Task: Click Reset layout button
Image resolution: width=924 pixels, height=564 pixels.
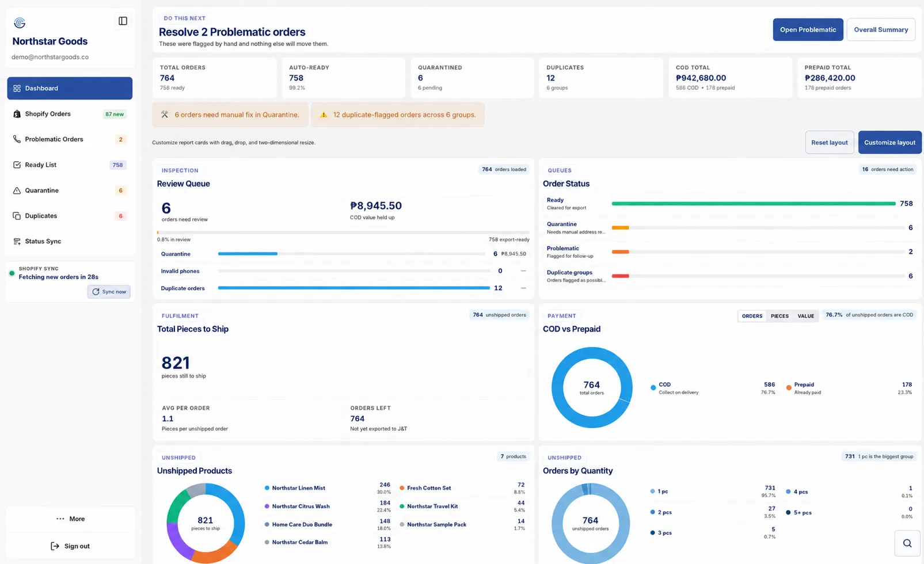Action: pos(829,143)
